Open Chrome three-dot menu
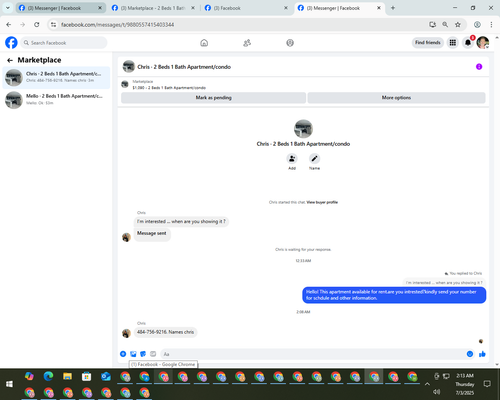500x400 pixels. 491,25
